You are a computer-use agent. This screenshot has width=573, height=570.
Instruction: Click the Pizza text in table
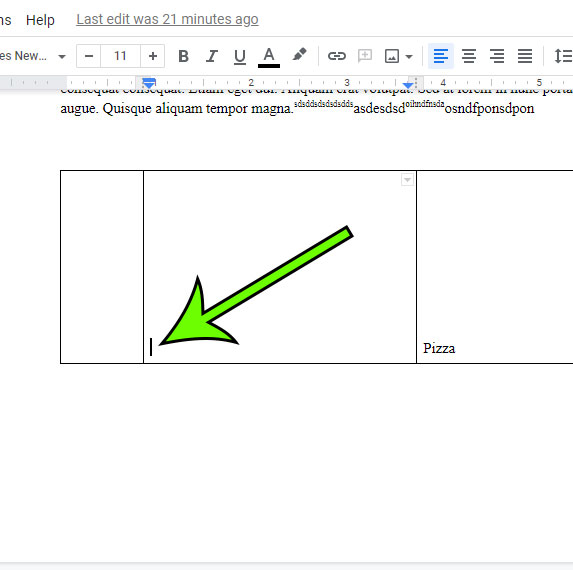click(x=439, y=348)
